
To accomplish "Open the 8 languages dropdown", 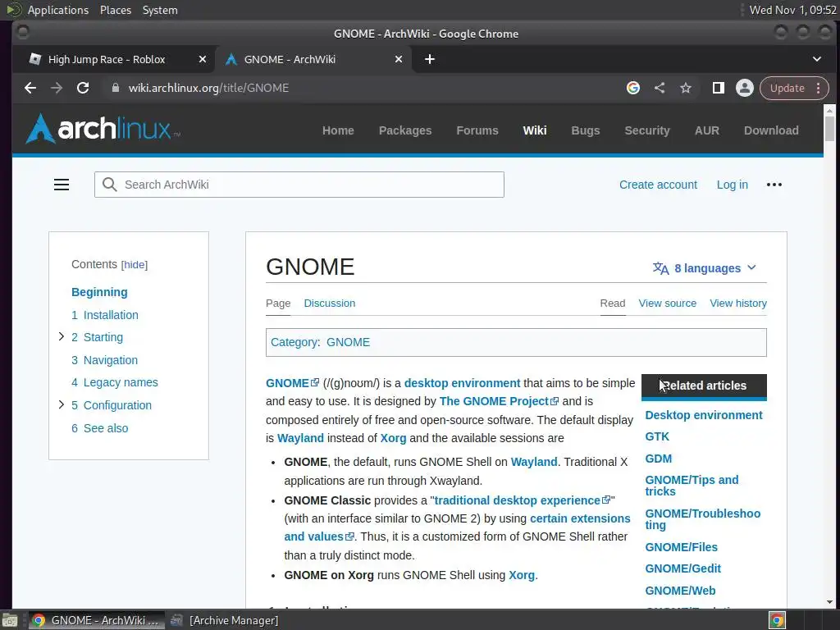I will [x=705, y=268].
